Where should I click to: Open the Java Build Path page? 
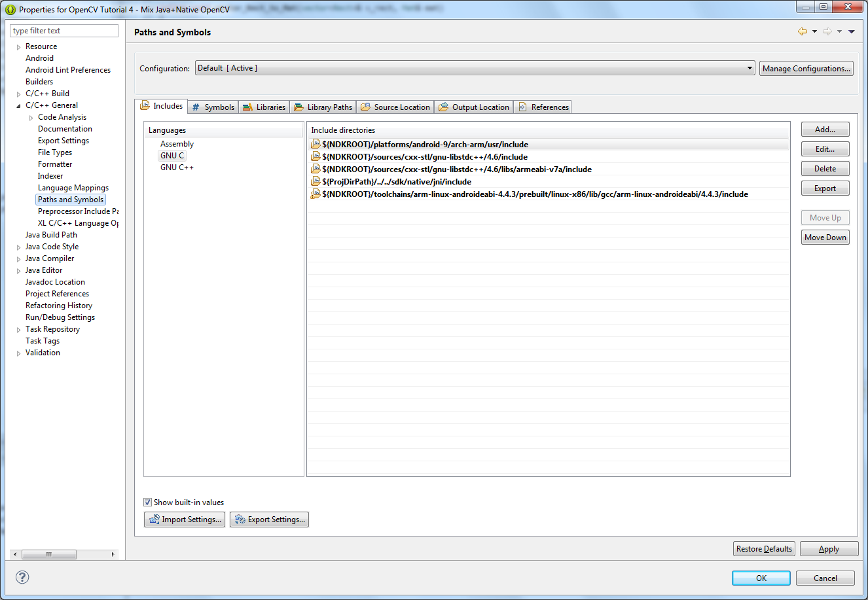click(51, 235)
